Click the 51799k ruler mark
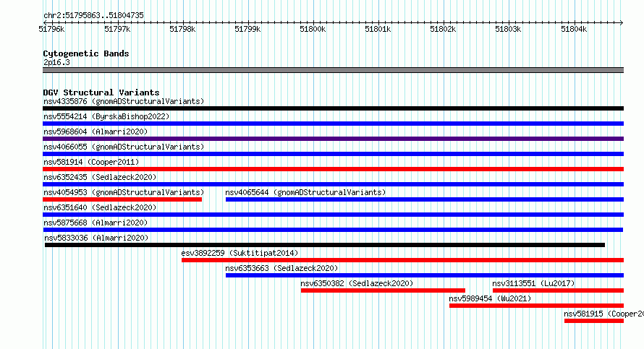 [x=247, y=29]
